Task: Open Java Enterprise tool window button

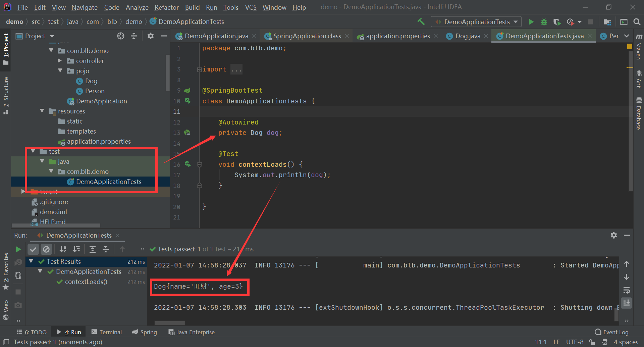Action: point(192,332)
